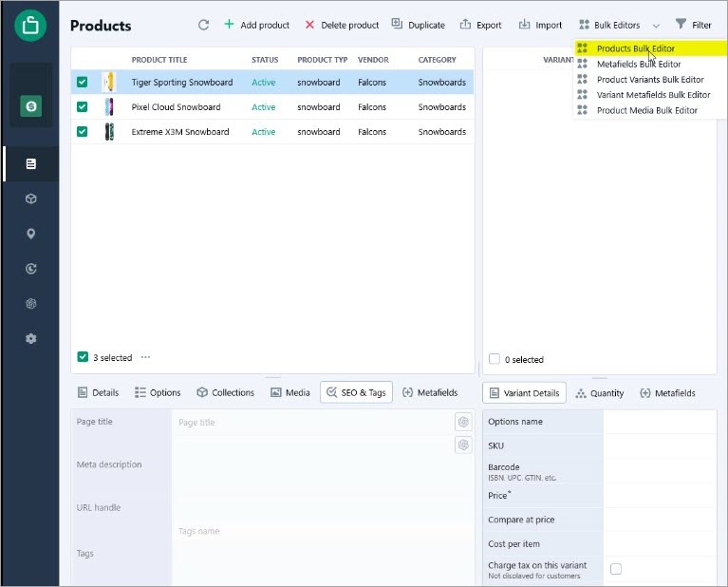Screen dimensions: 728x587
Task: Click Active status of Pixel Cloud Snowboard
Action: point(263,107)
